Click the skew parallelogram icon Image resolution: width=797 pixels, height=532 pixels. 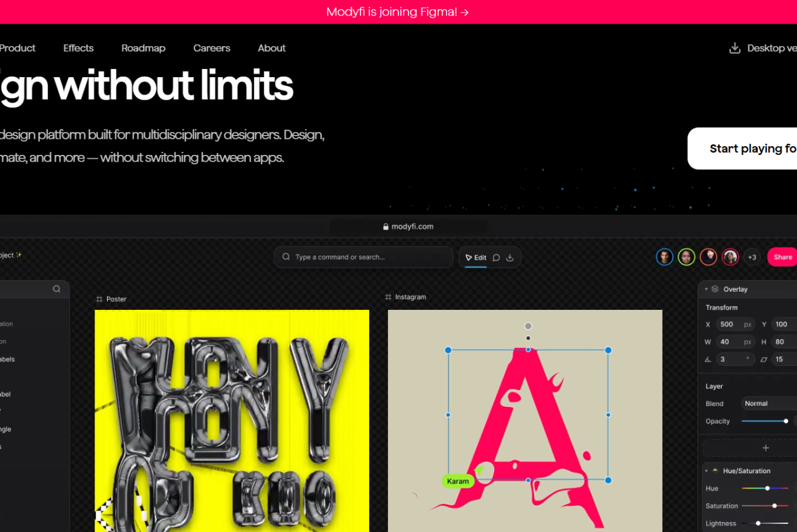click(764, 359)
